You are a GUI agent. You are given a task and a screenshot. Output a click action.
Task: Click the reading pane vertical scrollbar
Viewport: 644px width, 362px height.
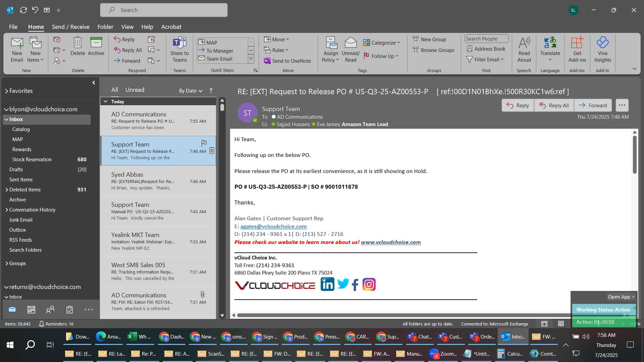click(x=635, y=155)
